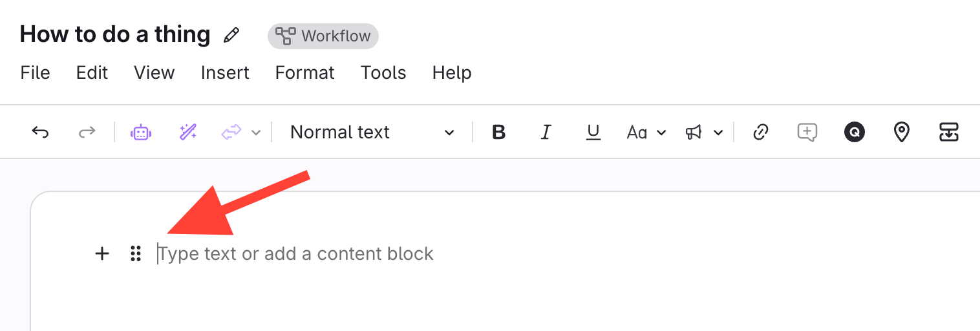This screenshot has width=980, height=331.
Task: Open the Insert menu
Action: pos(225,72)
